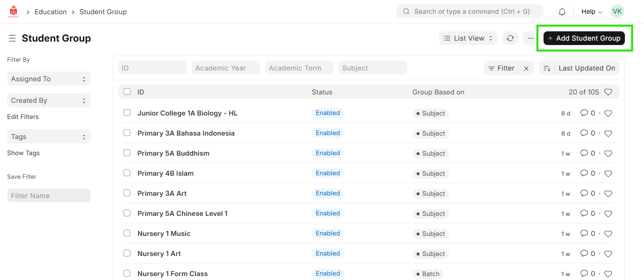Like the Junior College 1A Biology row

coord(608,114)
